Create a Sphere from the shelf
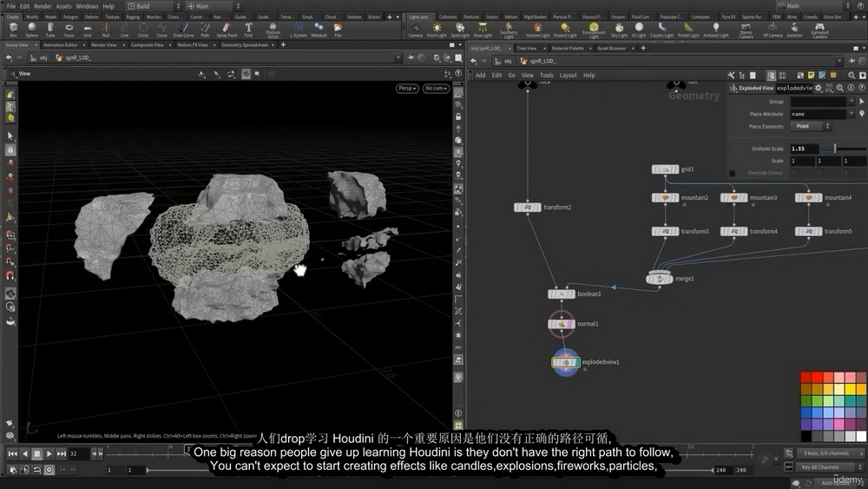 pos(32,30)
